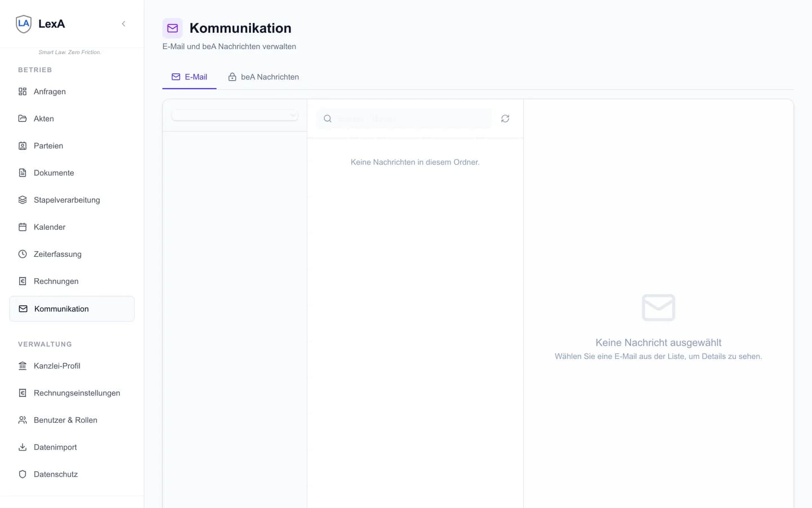Open Anfragen via its grid icon

click(23, 91)
